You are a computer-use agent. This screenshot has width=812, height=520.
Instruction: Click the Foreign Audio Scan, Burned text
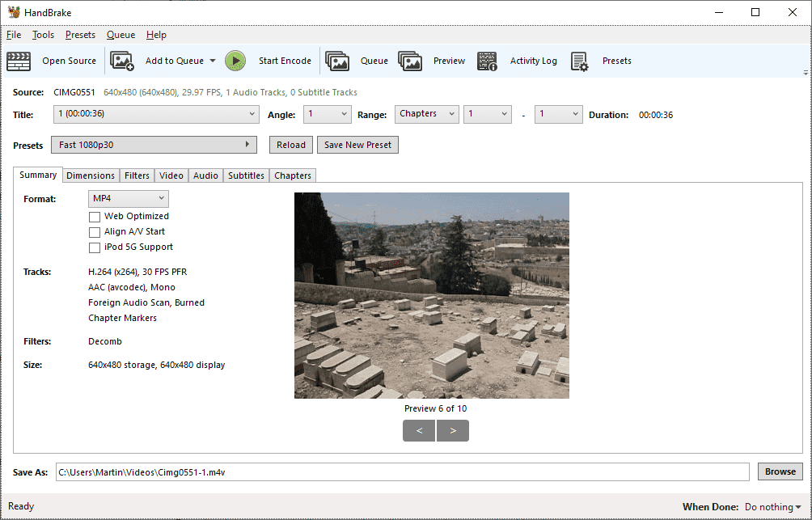tap(146, 302)
